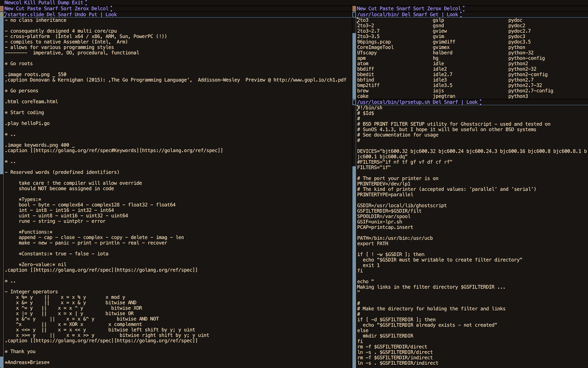Click the http://www.gopl.io/ch1.pdf URL

tap(310, 80)
